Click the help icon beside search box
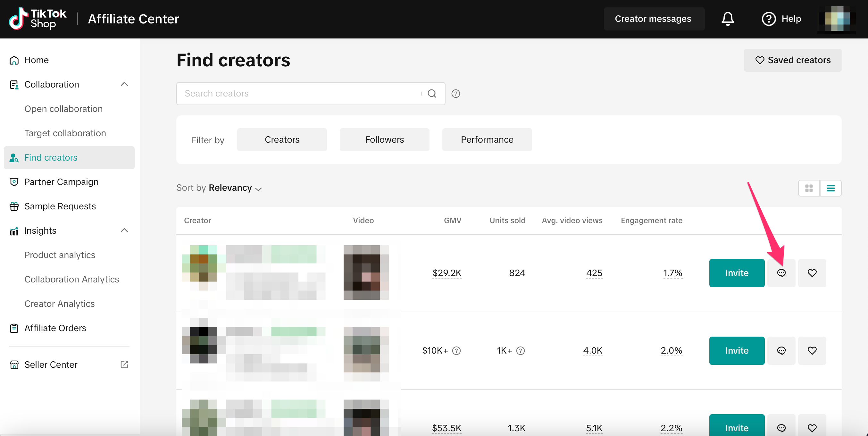Viewport: 868px width, 436px height. [x=455, y=94]
